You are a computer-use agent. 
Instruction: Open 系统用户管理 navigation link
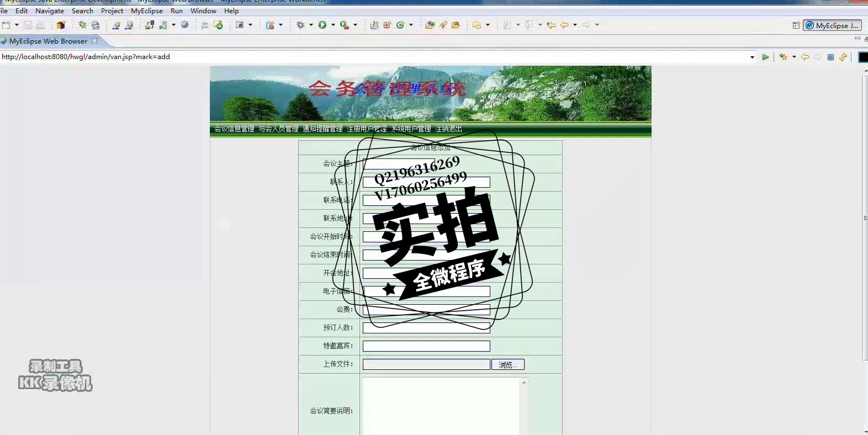411,129
